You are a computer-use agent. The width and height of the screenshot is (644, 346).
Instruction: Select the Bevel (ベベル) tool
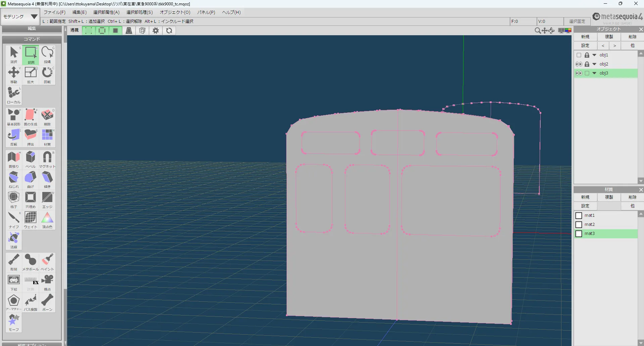[31, 159]
